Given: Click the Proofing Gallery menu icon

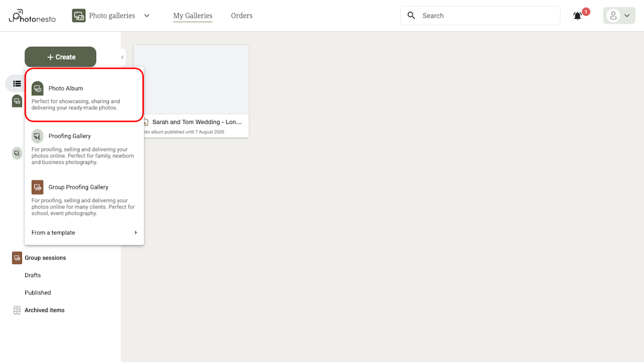Looking at the screenshot, I should pyautogui.click(x=38, y=136).
